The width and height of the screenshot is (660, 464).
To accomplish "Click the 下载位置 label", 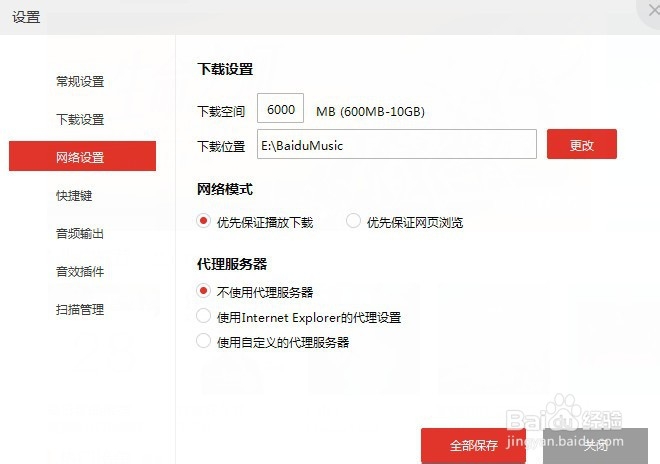I will [x=221, y=147].
